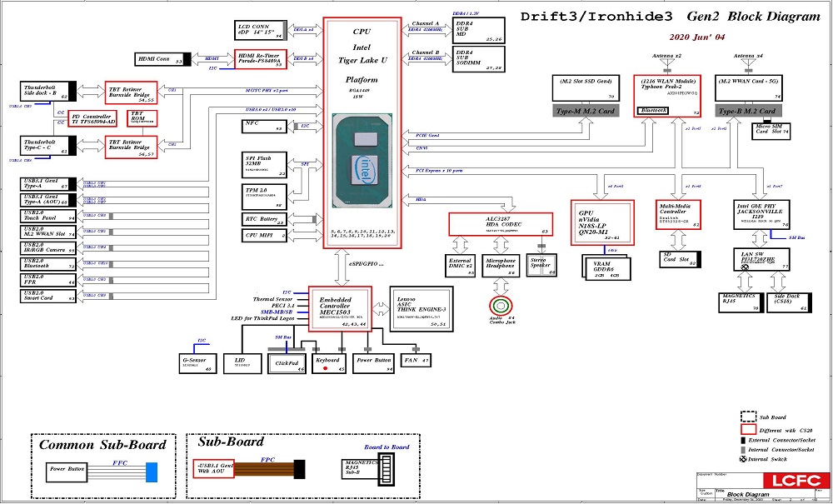The width and height of the screenshot is (833, 504).
Task: Select the LID block
Action: [242, 363]
